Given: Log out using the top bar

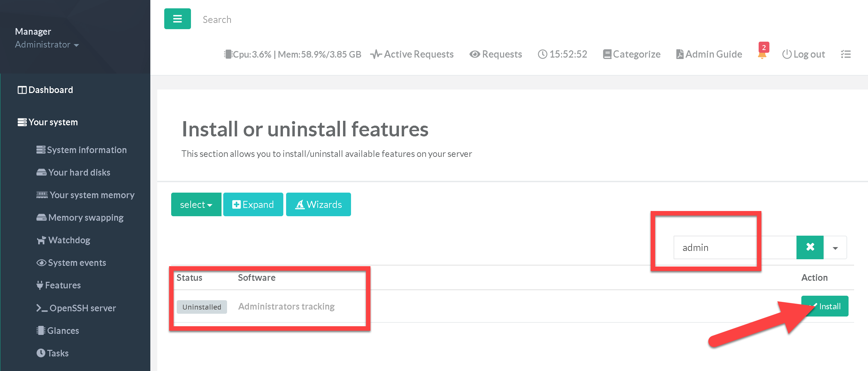Looking at the screenshot, I should (803, 54).
